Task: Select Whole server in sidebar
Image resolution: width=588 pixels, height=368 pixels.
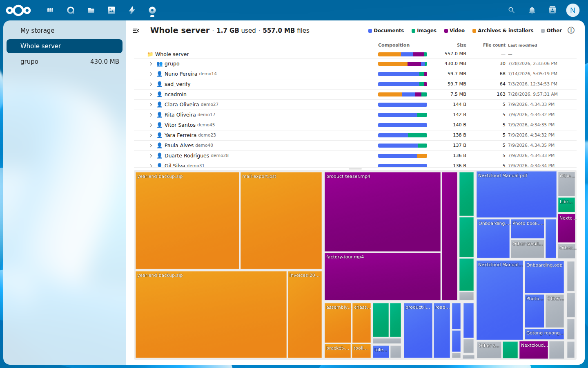Action: click(65, 46)
